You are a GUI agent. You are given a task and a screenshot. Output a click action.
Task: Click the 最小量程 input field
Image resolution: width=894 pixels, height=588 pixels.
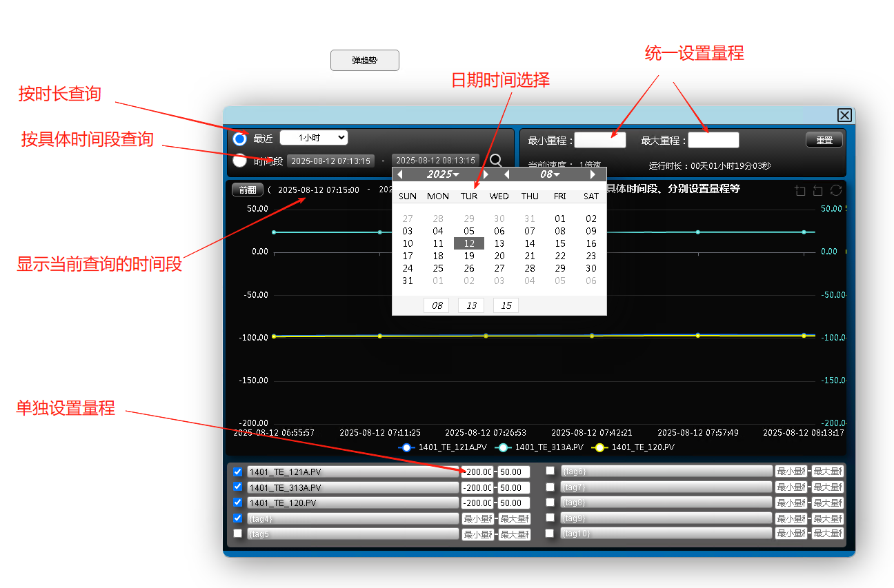[600, 141]
